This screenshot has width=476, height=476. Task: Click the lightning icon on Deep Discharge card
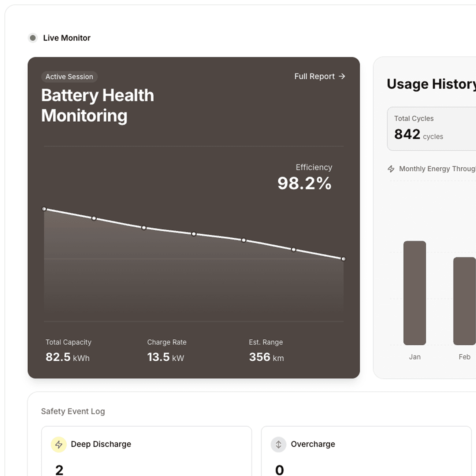[59, 444]
